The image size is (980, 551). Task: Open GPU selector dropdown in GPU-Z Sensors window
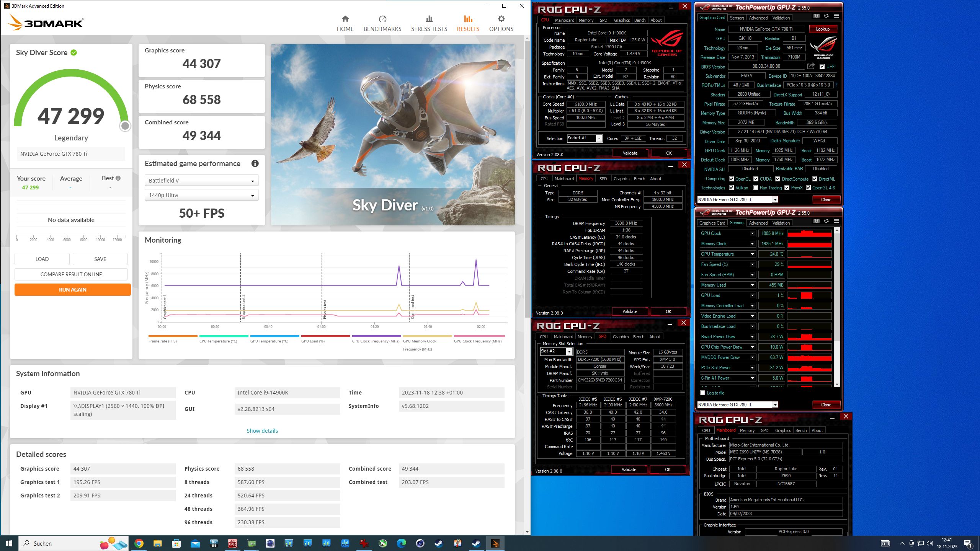click(x=738, y=405)
